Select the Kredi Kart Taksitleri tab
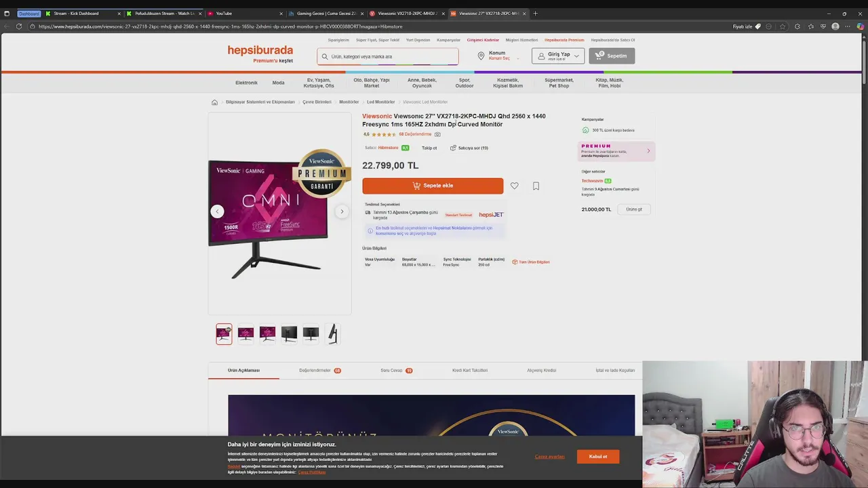868x488 pixels. [470, 371]
